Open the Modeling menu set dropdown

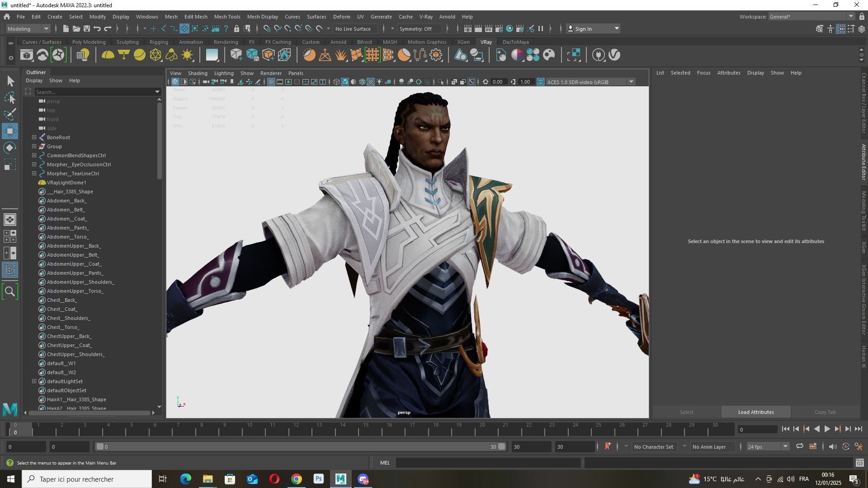coord(28,29)
